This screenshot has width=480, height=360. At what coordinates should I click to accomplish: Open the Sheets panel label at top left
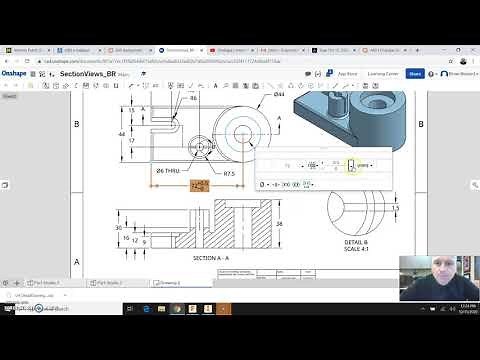click(9, 96)
